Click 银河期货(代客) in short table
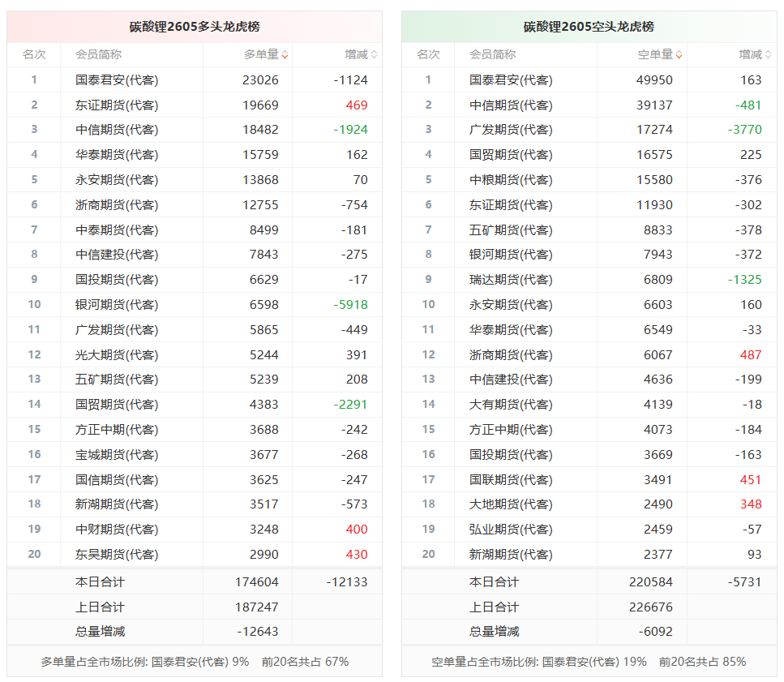This screenshot has height=682, width=784. (511, 254)
